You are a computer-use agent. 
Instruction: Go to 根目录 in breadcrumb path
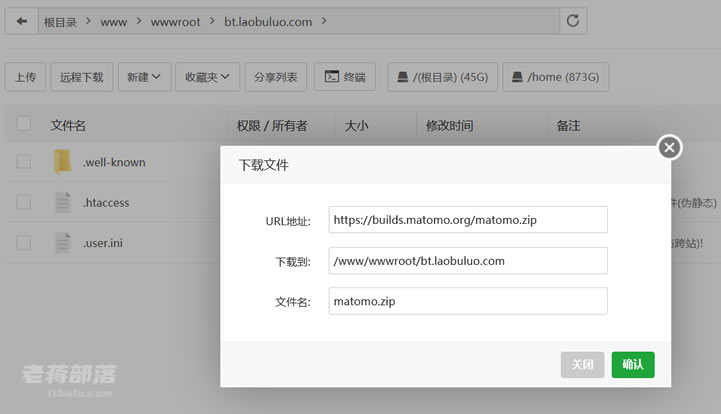(x=60, y=22)
